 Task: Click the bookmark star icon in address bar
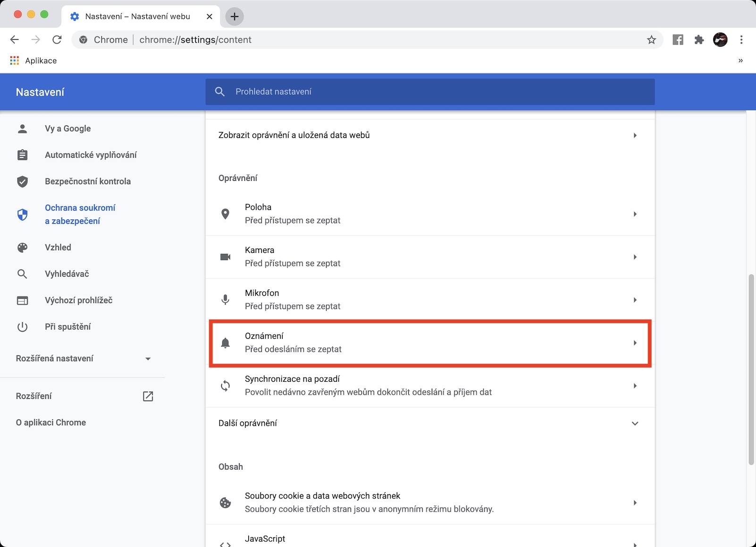pos(651,40)
